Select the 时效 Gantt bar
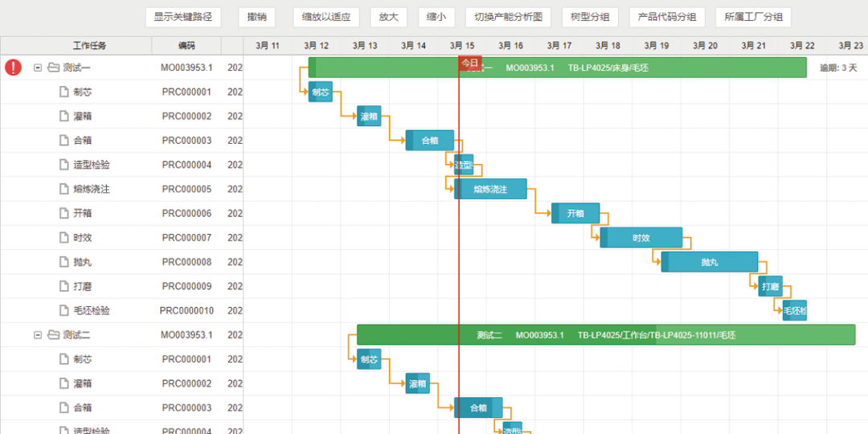The image size is (868, 434). click(641, 238)
